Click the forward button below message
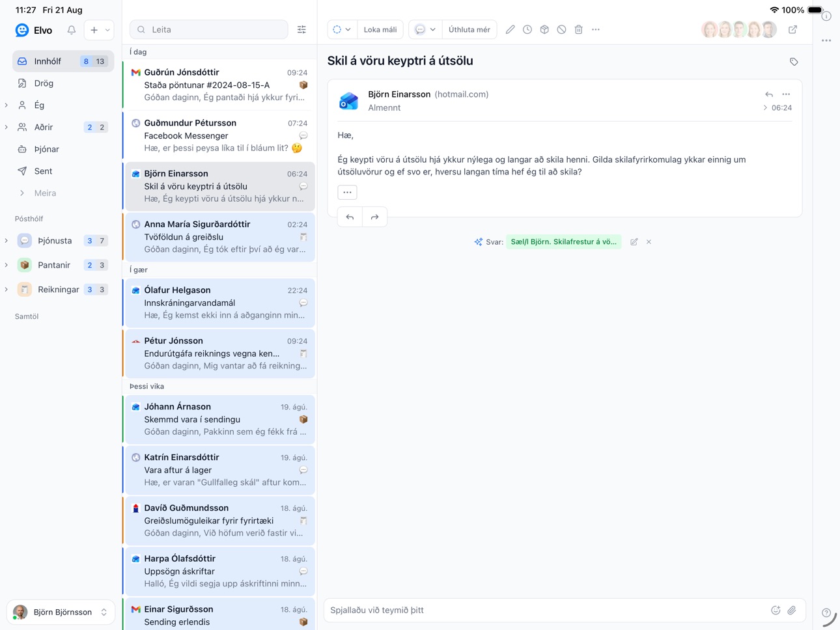This screenshot has height=630, width=840. pyautogui.click(x=374, y=217)
